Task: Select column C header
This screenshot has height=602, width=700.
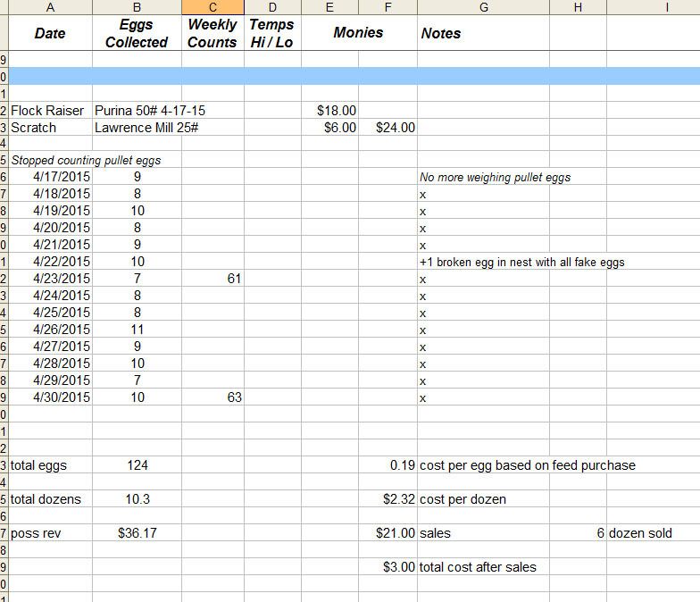Action: (212, 7)
